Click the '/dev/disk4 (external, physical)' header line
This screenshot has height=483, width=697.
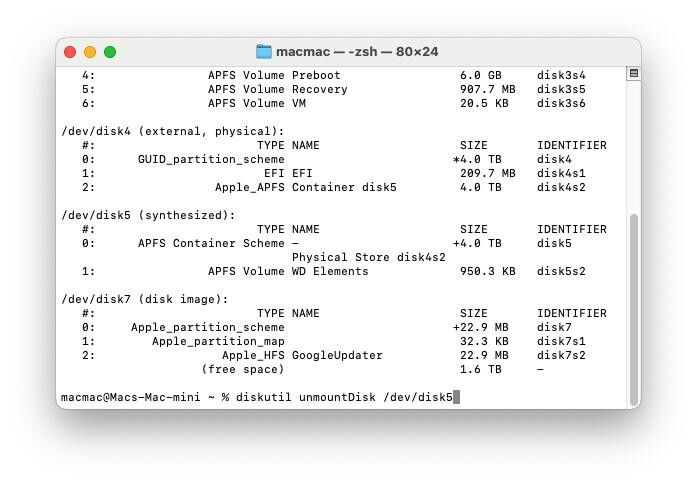click(173, 131)
